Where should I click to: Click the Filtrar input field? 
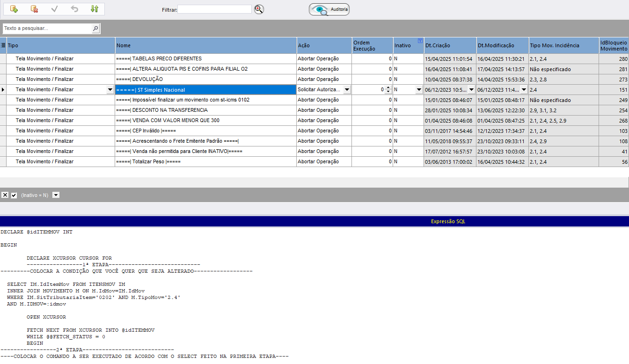(x=214, y=9)
